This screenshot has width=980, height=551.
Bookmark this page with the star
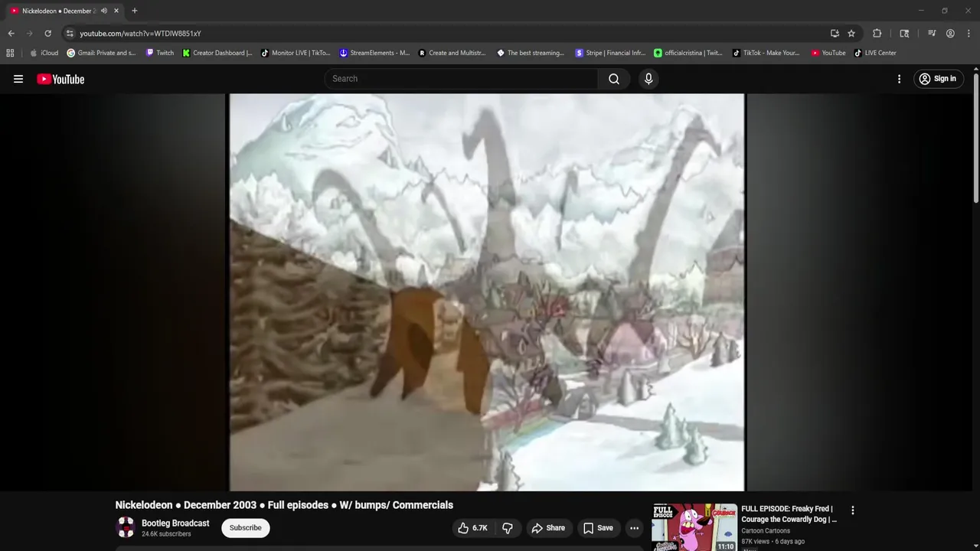851,34
